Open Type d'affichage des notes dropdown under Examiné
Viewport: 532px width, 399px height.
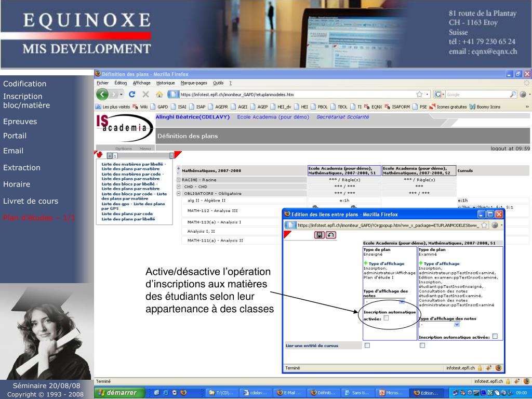click(440, 325)
